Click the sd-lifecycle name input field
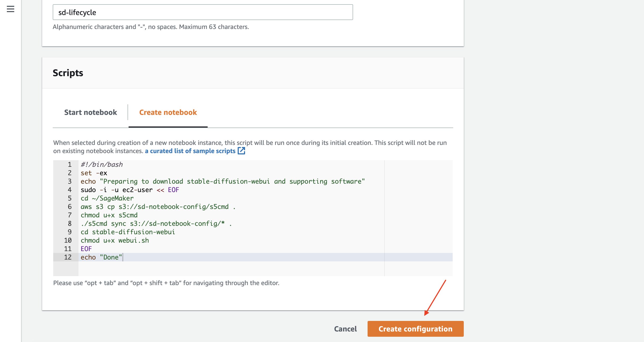 (202, 12)
